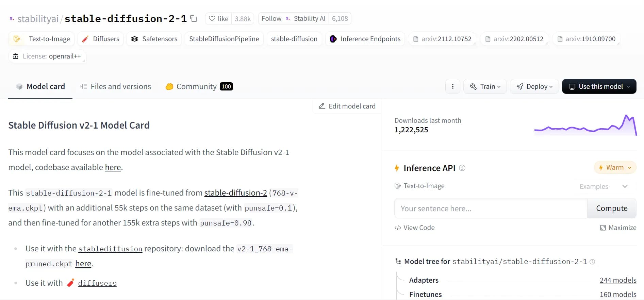Image resolution: width=644 pixels, height=300 pixels.
Task: Open the 6,108 followers count
Action: tap(340, 19)
